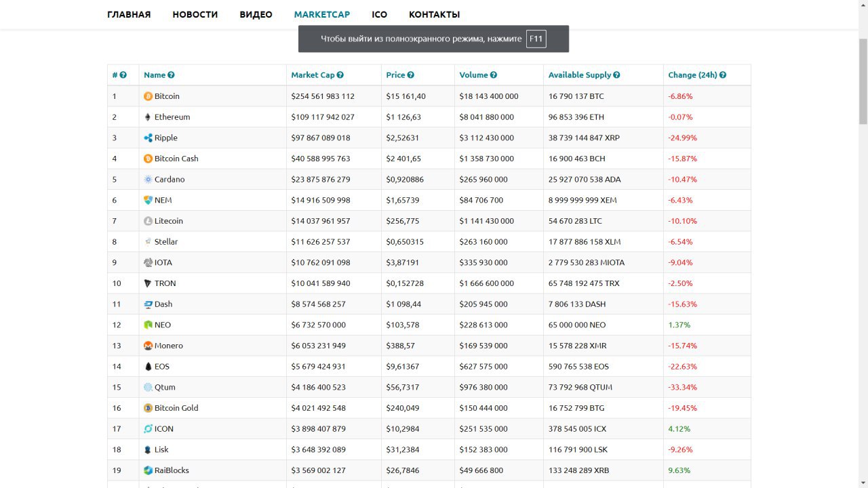Viewport: 868px width, 488px height.
Task: Click the Lisk logo icon
Action: coord(148,449)
